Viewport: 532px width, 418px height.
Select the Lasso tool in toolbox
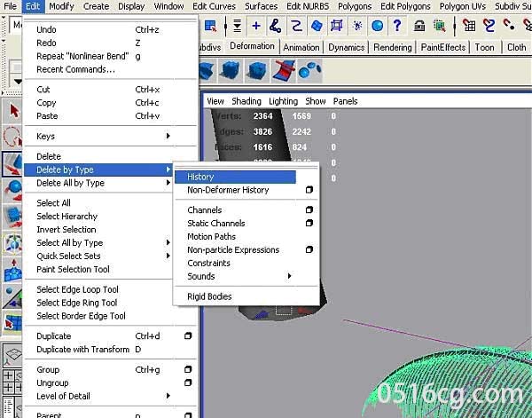[12, 138]
